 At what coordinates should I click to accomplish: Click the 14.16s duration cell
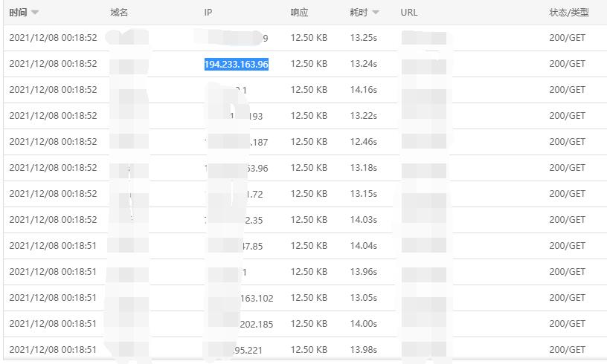[364, 90]
